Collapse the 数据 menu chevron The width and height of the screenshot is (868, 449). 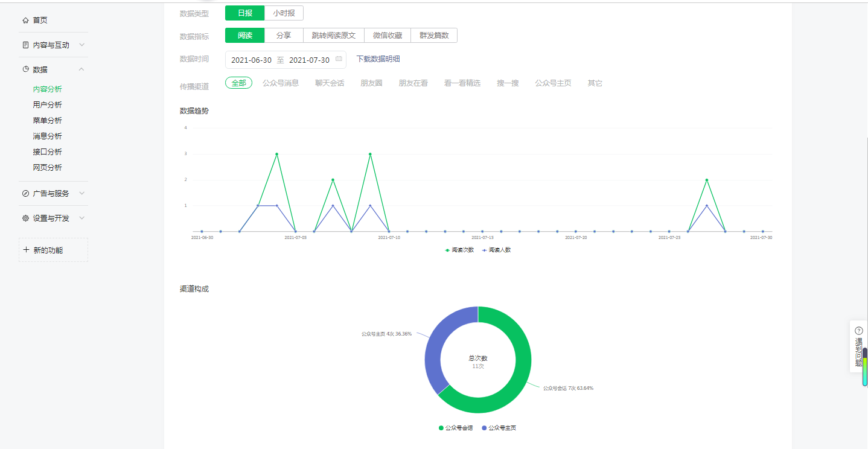[x=81, y=69]
